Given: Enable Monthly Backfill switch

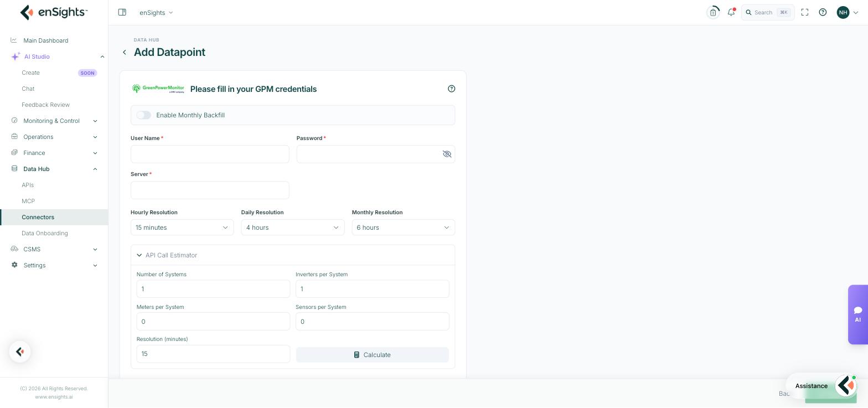Looking at the screenshot, I should [x=144, y=115].
